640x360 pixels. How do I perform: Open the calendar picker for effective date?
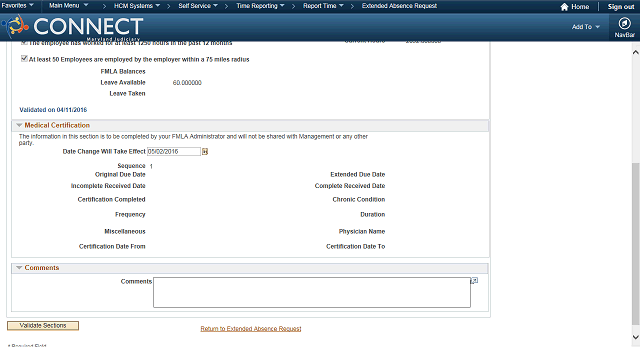pyautogui.click(x=205, y=151)
